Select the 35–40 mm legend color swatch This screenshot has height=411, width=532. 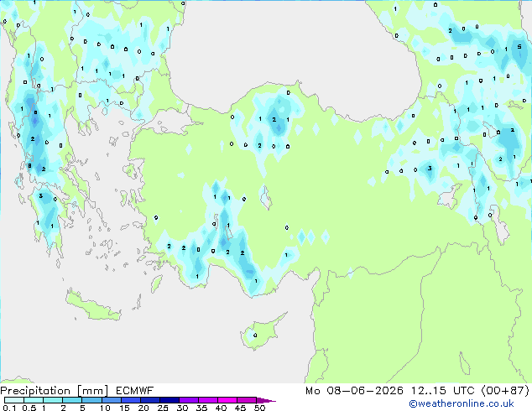coord(208,400)
